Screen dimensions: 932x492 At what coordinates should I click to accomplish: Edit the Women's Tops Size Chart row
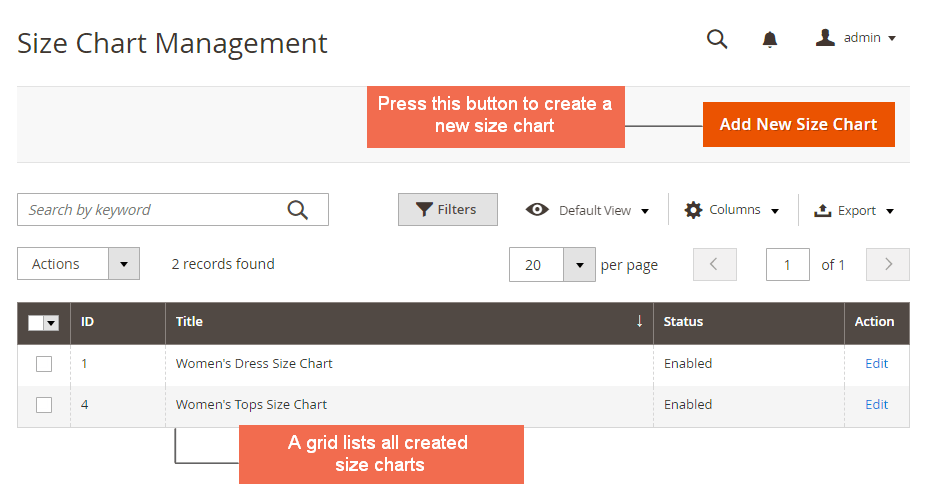(876, 405)
